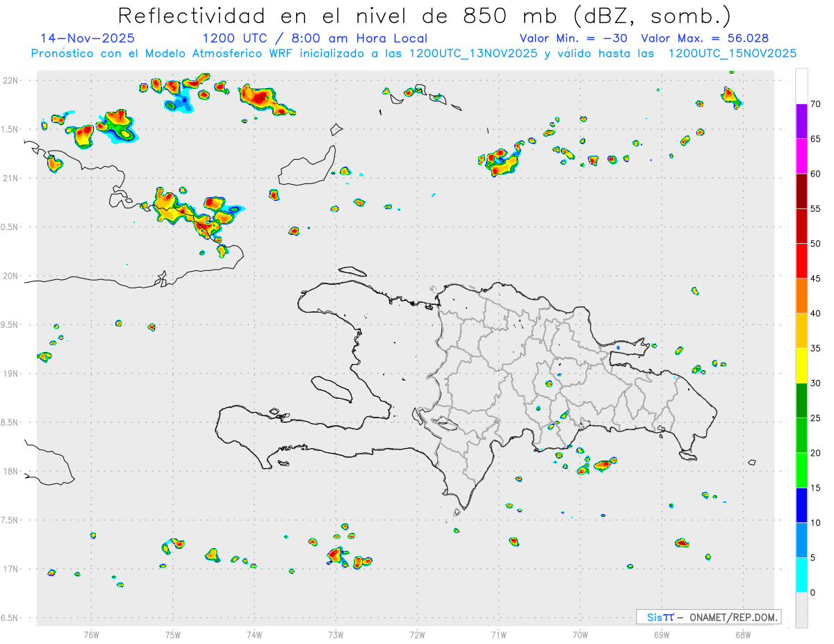Click the '71W' longitude label
Image resolution: width=834 pixels, height=644 pixels.
click(498, 634)
